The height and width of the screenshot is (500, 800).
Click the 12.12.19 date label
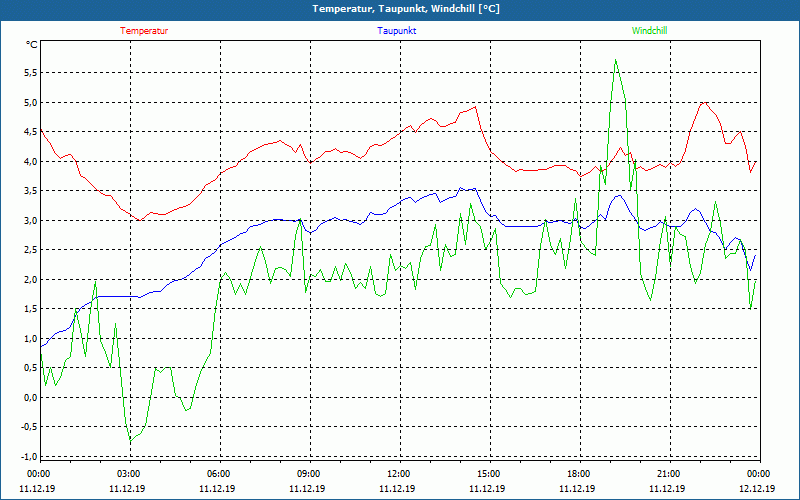(x=757, y=488)
